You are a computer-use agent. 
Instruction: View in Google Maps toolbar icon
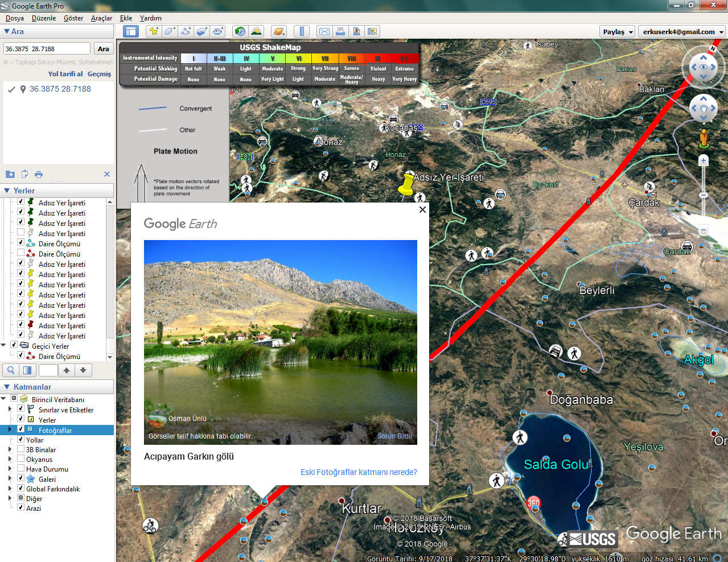(372, 31)
